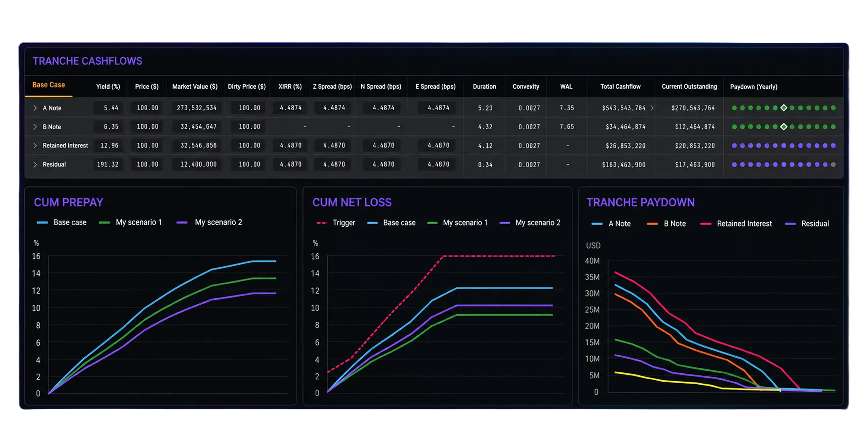Edit B Note market value 32,454,647
This screenshot has width=868, height=434.
[197, 127]
